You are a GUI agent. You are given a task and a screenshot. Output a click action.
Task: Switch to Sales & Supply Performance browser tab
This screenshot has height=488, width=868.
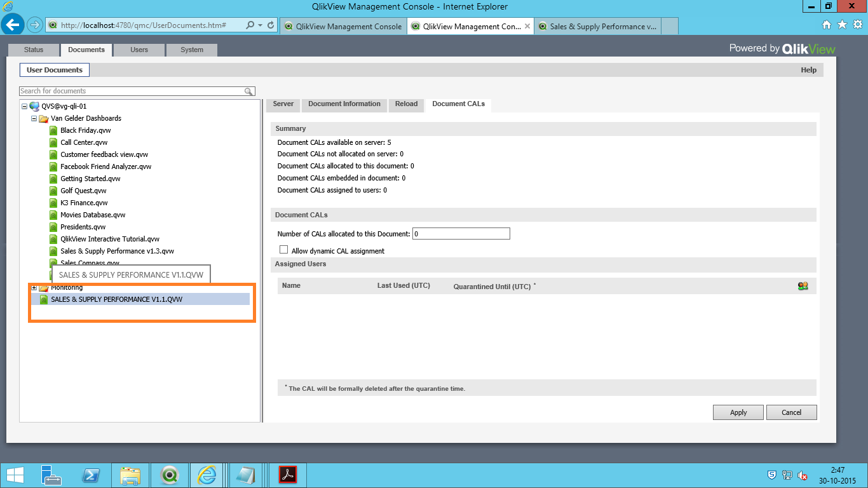(x=597, y=27)
